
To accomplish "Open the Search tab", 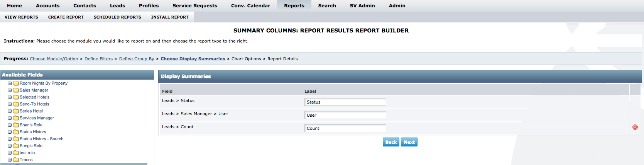I will (327, 5).
